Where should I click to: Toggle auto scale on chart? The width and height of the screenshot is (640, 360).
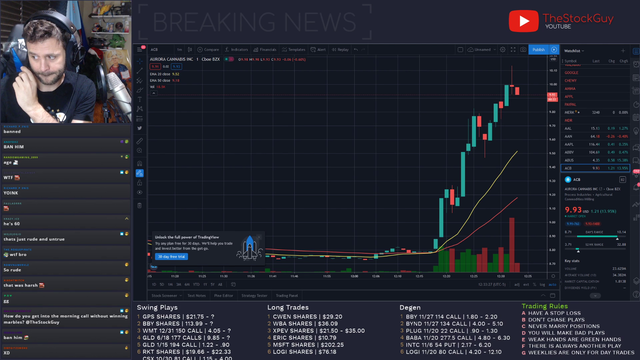[x=552, y=284]
